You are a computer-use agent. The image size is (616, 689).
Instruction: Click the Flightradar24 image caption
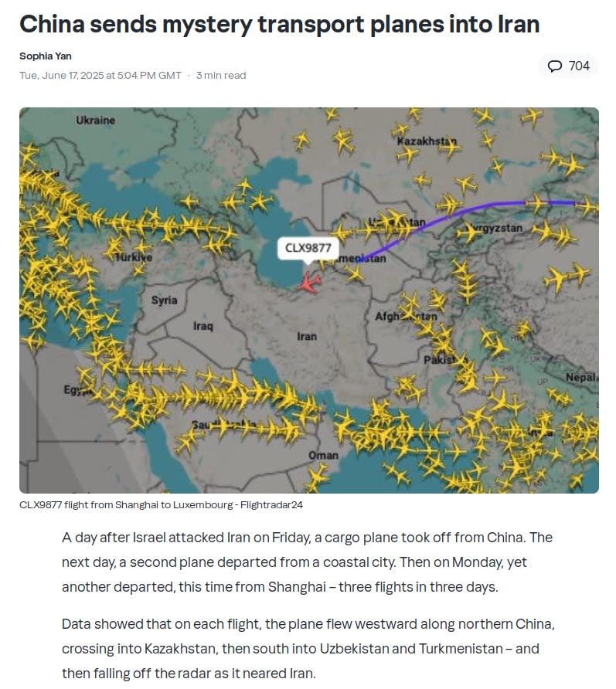[161, 505]
